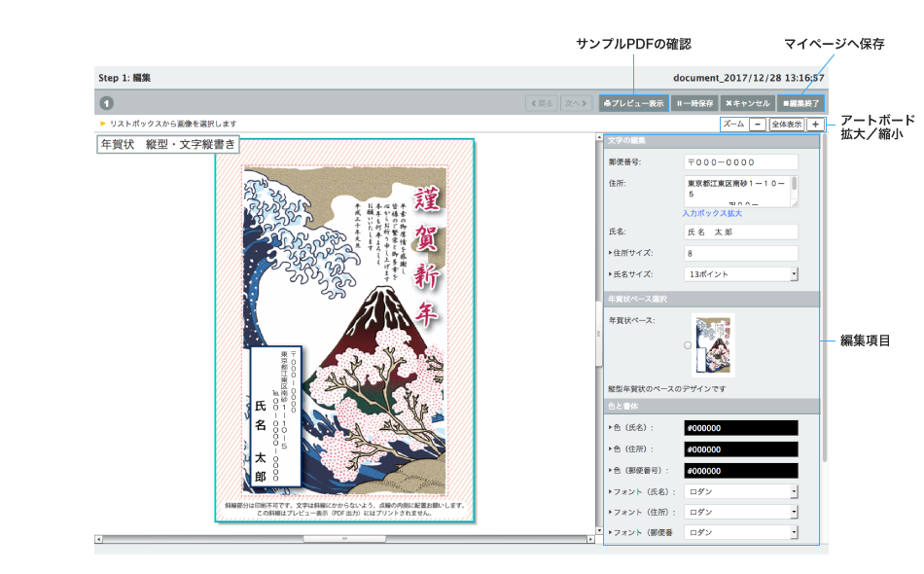Click into the 氏名 name field
The image size is (924, 574).
coord(741,232)
